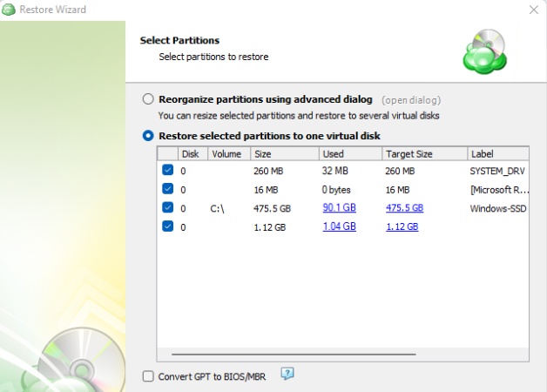Click the help icon beside Convert GPT option

[x=287, y=374]
